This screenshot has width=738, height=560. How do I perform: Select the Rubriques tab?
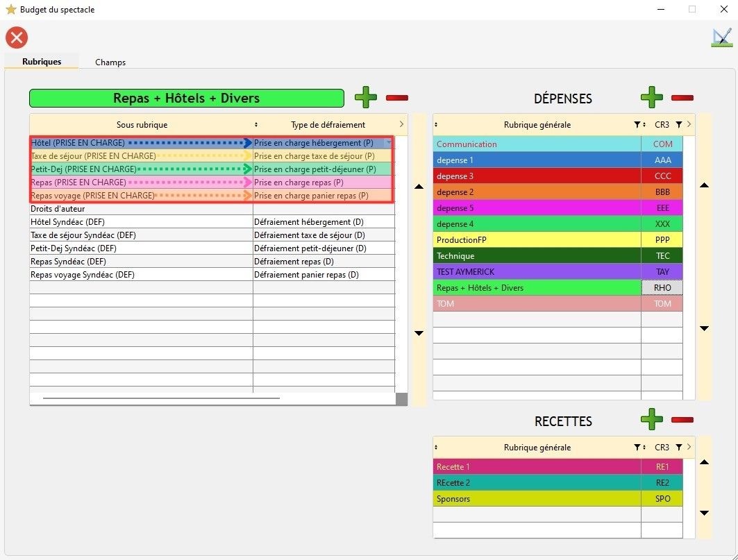click(42, 62)
